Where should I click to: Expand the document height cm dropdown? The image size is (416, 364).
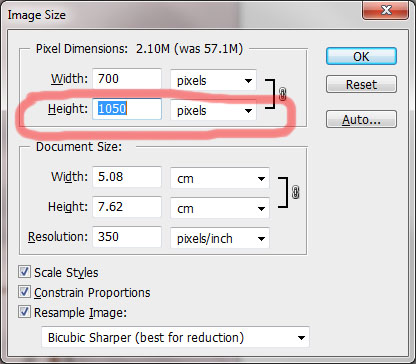click(220, 208)
